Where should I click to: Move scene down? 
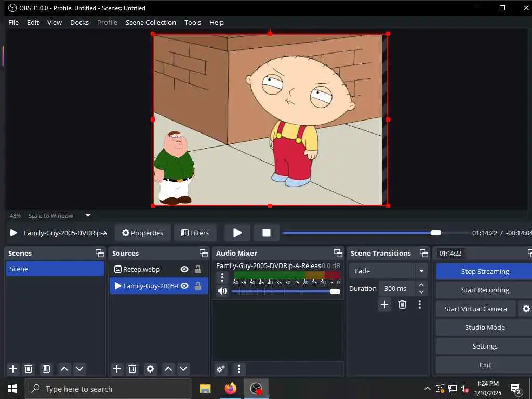click(79, 369)
